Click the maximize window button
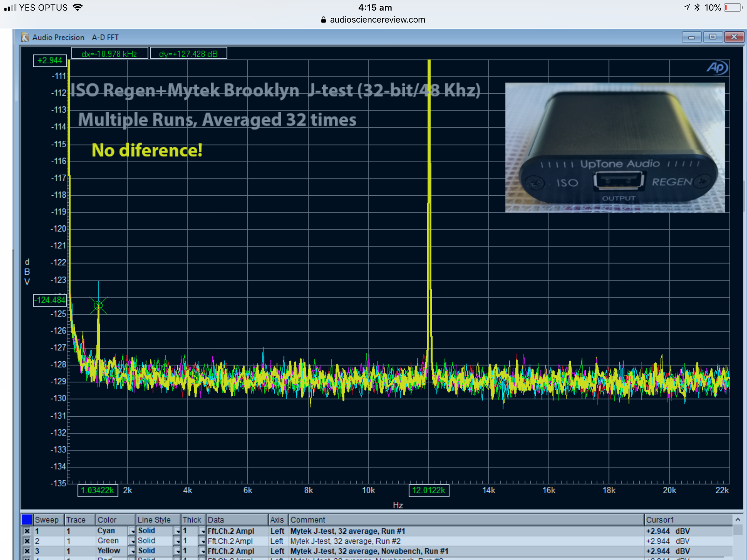Image resolution: width=747 pixels, height=560 pixels. point(713,37)
